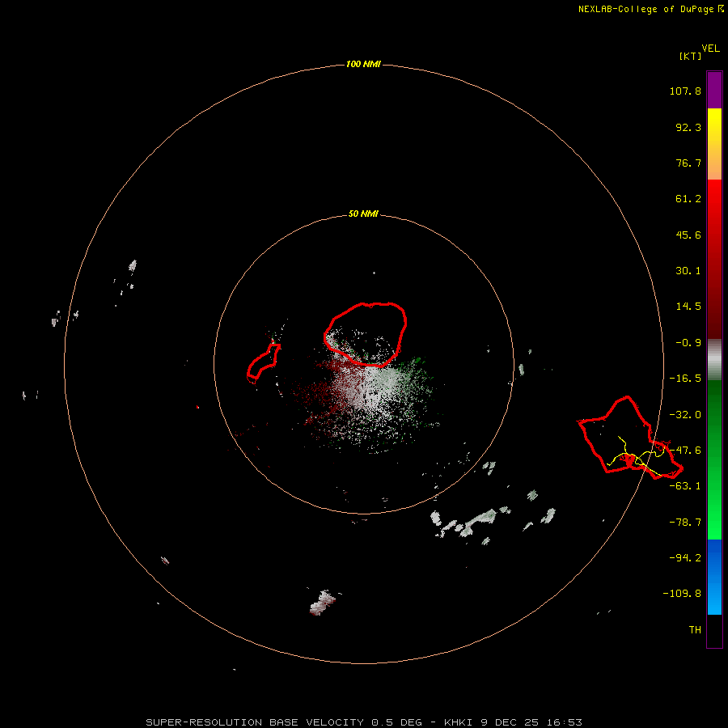
Task: Click the 107.8 velocity scale value
Action: pyautogui.click(x=685, y=91)
